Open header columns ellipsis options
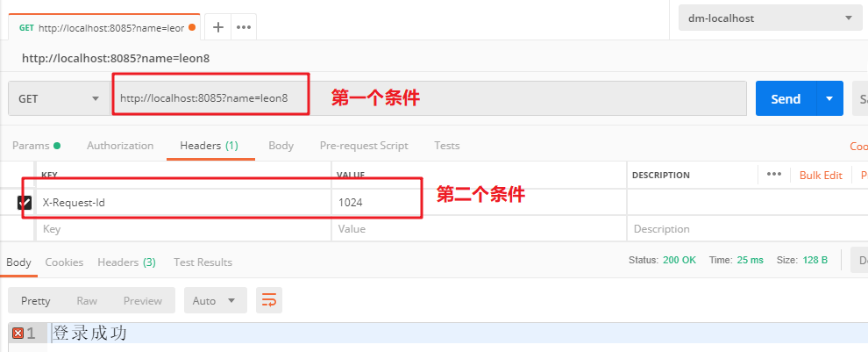Screen dimensions: 868x352 (x=774, y=175)
